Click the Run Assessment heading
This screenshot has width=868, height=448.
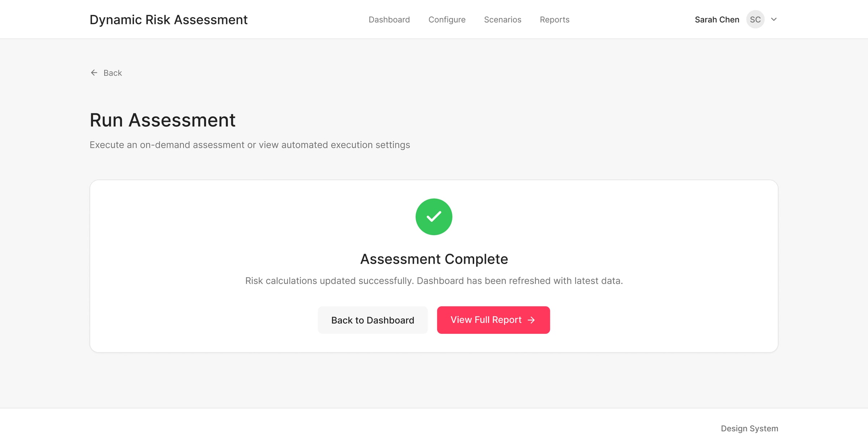[x=163, y=120]
